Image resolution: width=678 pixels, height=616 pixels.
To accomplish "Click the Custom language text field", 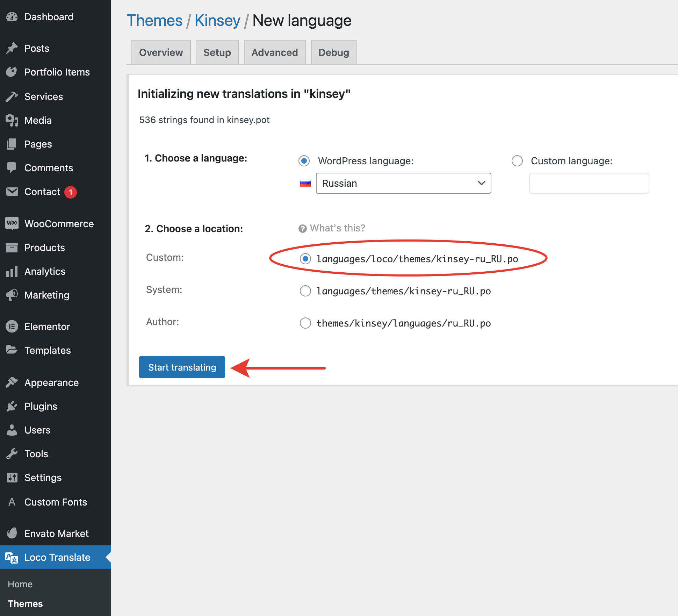I will pyautogui.click(x=589, y=183).
